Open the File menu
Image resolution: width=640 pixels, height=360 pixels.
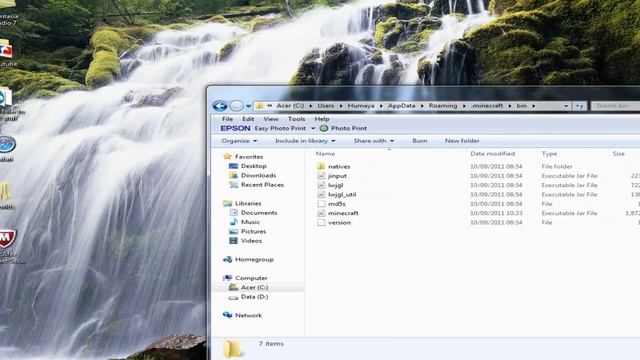[x=227, y=119]
